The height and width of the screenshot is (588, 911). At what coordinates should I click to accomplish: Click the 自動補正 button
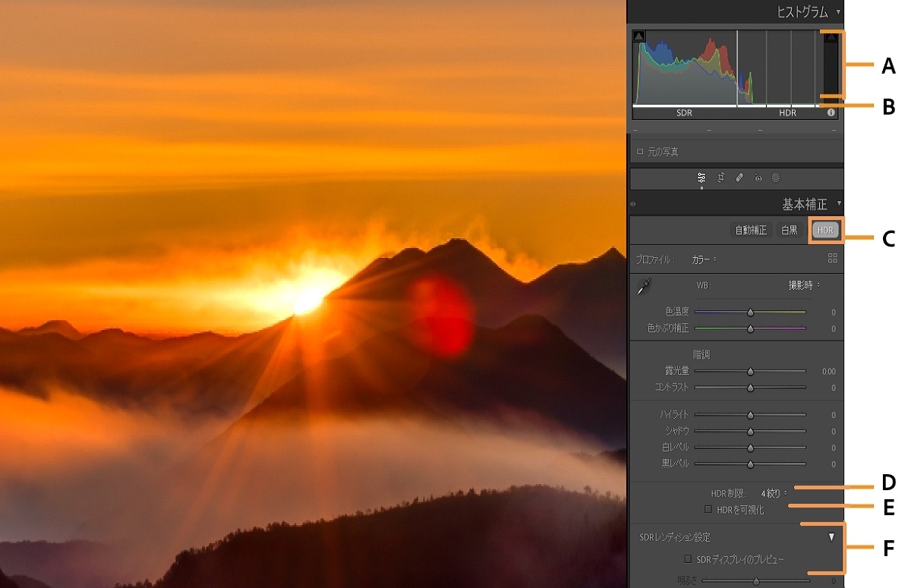(x=751, y=230)
